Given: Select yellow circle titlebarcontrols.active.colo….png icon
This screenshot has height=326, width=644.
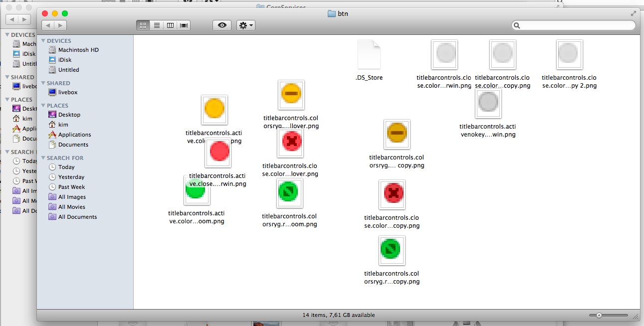Looking at the screenshot, I should click(x=215, y=110).
